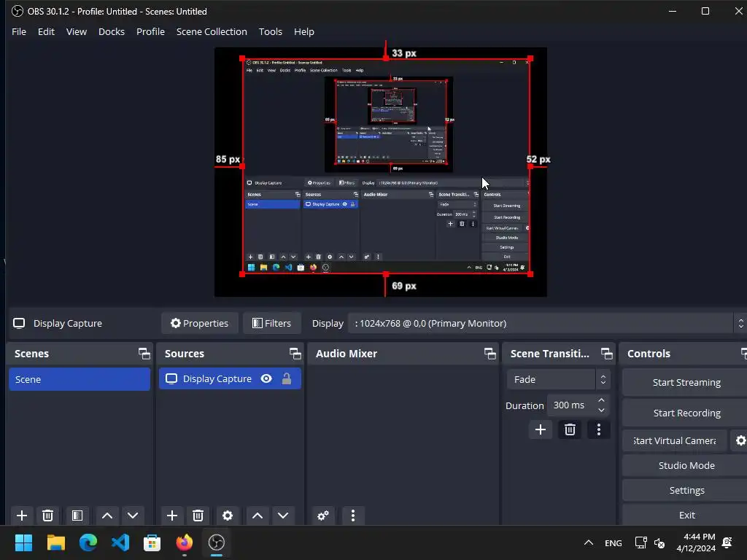Open Audio Mixer three-dot menu

point(353,516)
